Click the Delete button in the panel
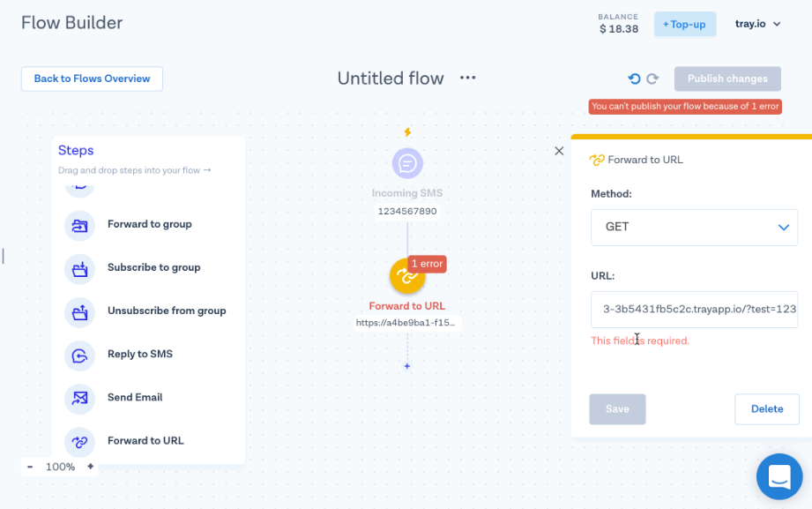Image resolution: width=812 pixels, height=509 pixels. (x=766, y=408)
